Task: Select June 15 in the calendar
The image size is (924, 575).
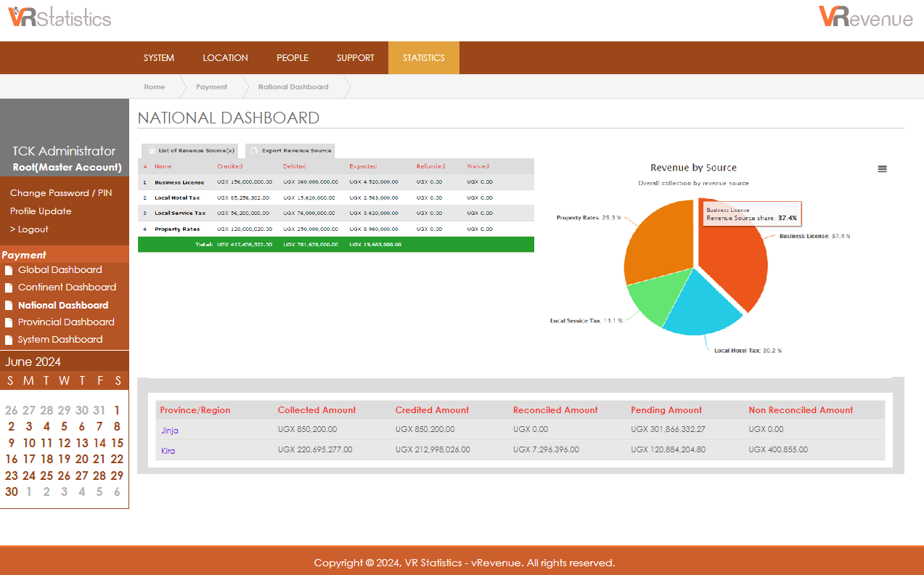Action: 117,443
